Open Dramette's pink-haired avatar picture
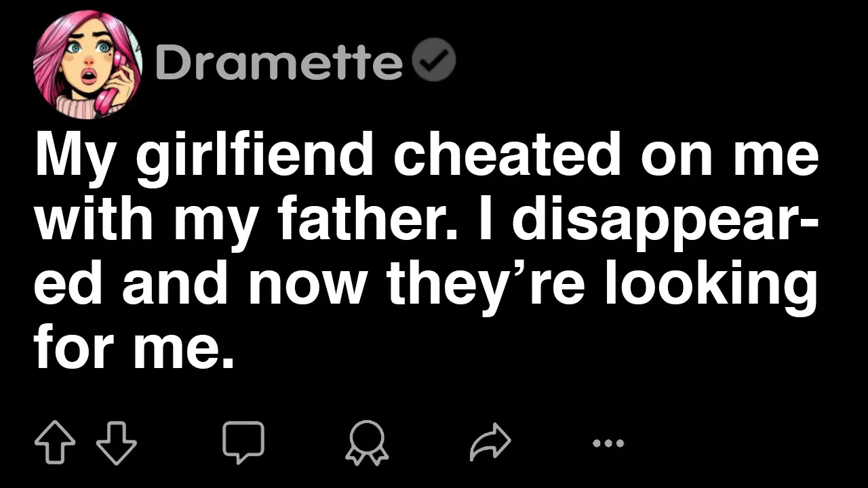 coord(87,64)
